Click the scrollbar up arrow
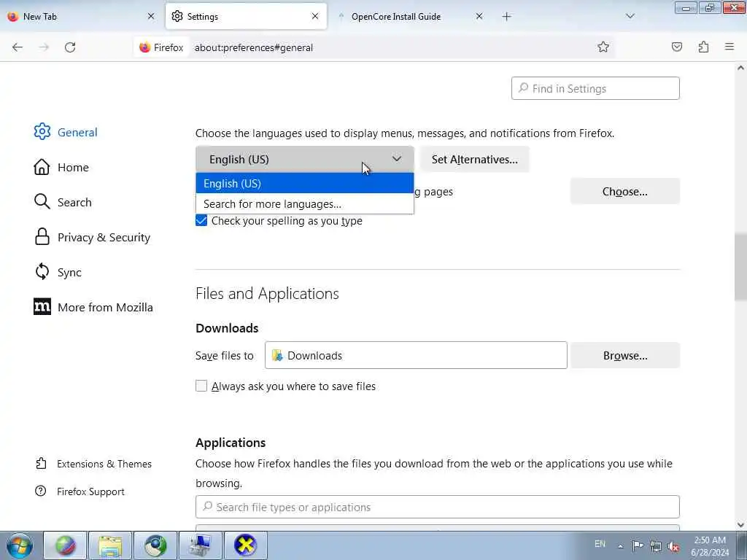Viewport: 747px width, 560px height. pos(740,68)
